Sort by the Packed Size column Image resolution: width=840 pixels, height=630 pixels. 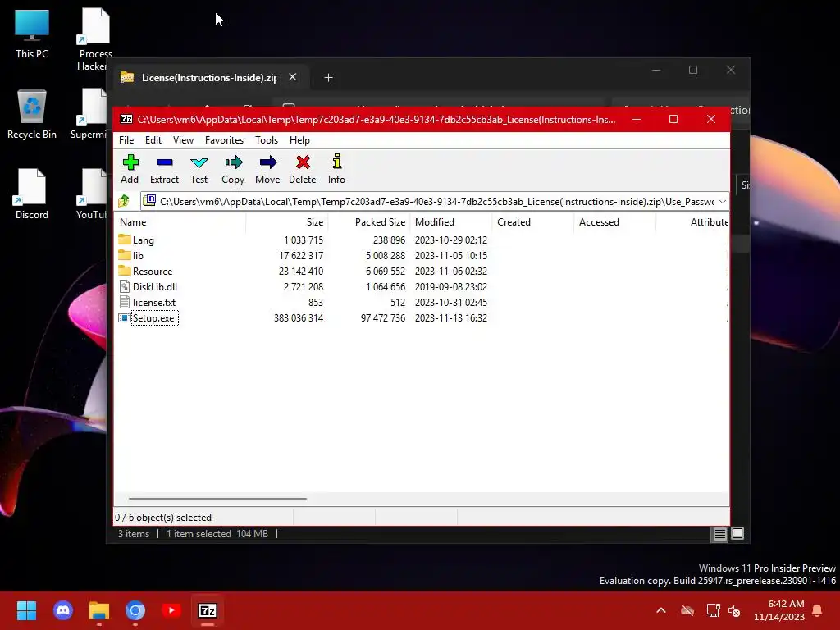(380, 221)
